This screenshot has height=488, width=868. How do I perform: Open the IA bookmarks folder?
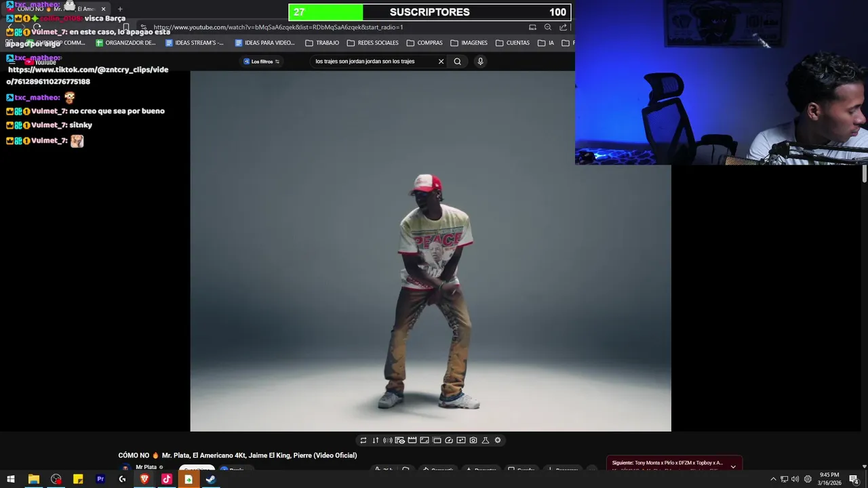coord(546,43)
